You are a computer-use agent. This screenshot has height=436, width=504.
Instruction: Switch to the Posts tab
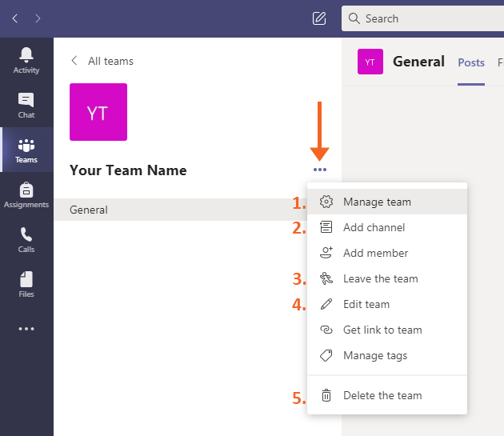pos(471,62)
